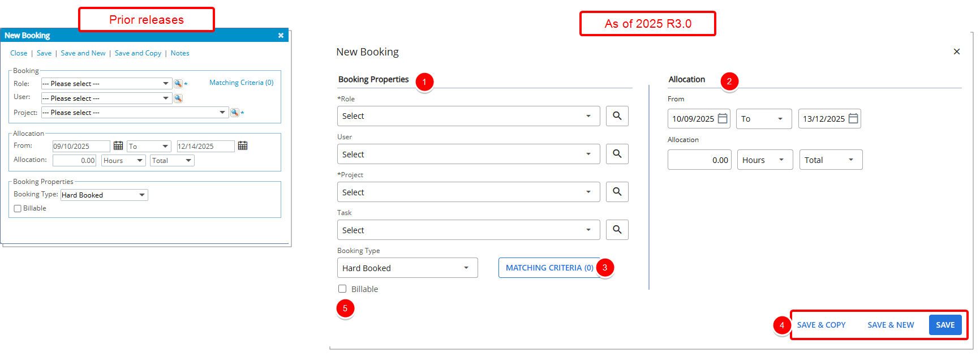
Task: Enable the Billable checkbox in new dialog
Action: pyautogui.click(x=342, y=289)
